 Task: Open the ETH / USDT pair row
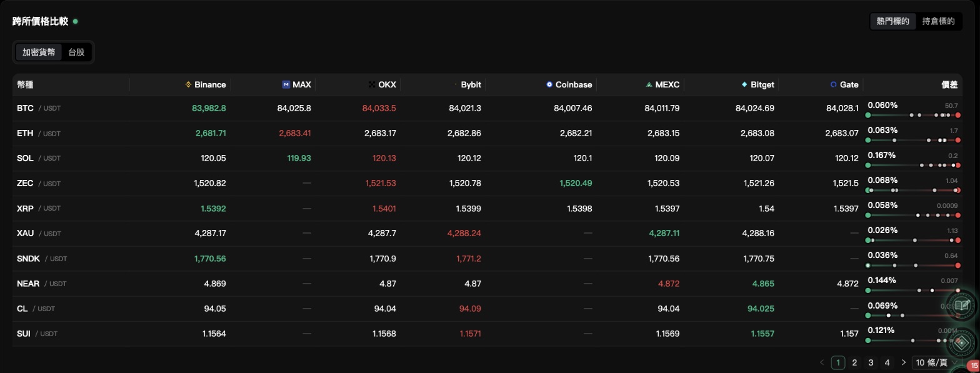click(x=487, y=133)
